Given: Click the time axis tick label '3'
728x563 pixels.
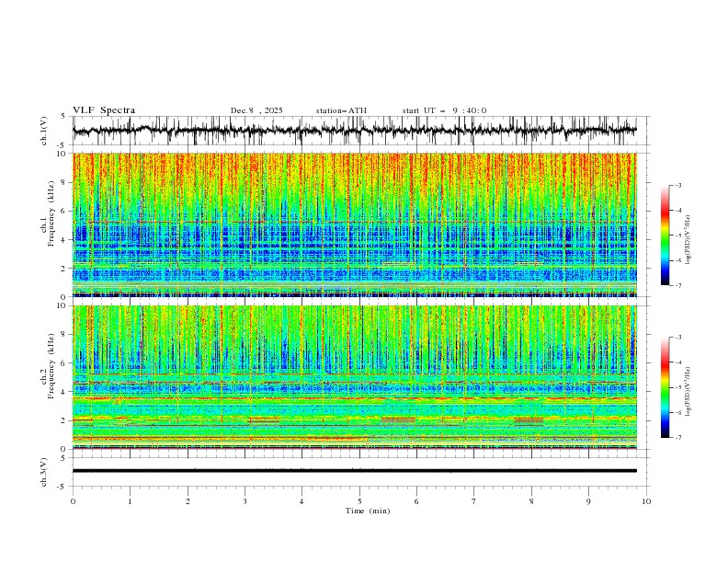Looking at the screenshot, I should point(245,501).
